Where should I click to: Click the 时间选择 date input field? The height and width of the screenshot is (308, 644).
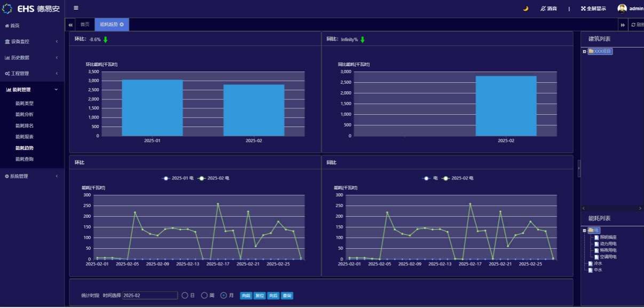point(150,296)
